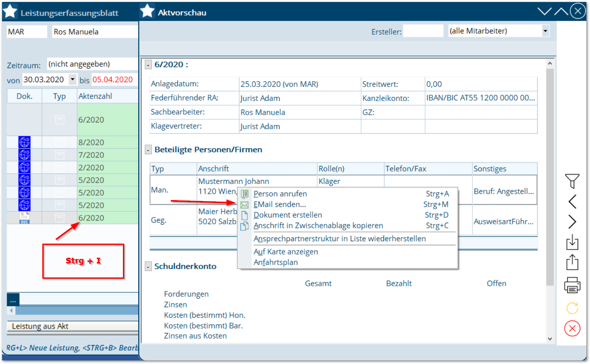Click the page icon beside Dokument erstellen
The width and height of the screenshot is (590, 364).
coord(245,215)
